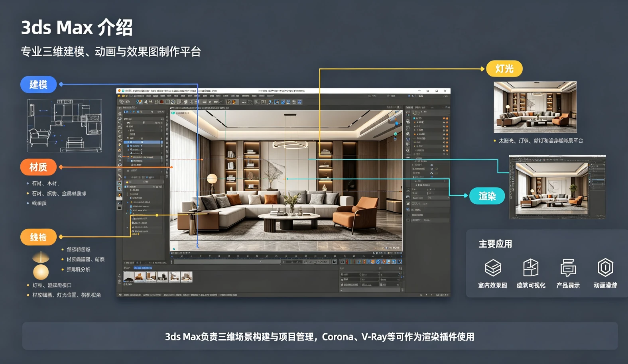Open the second asset thumbnail showing an orange armchair
628x364 pixels.
pyautogui.click(x=140, y=277)
